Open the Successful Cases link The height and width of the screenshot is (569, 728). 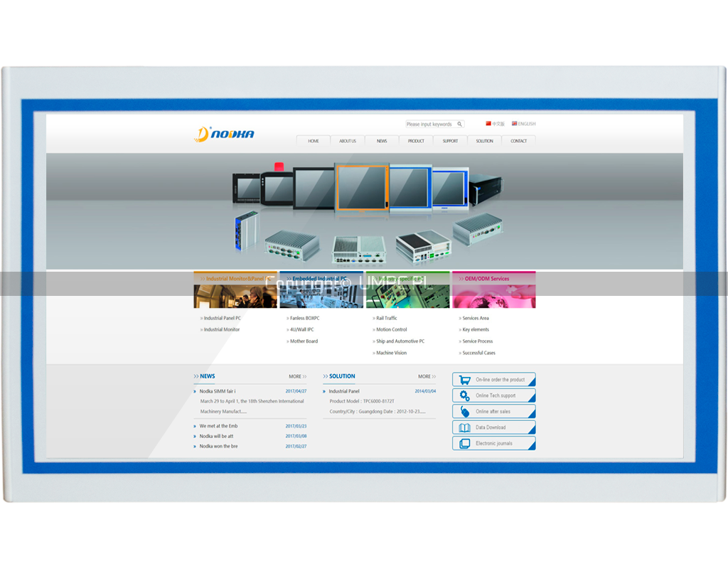478,353
